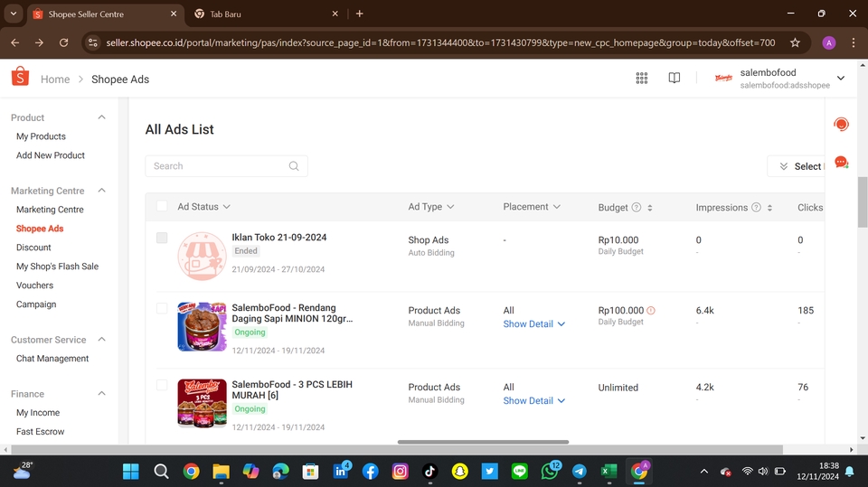Click the 3 PCS LEBIH MURAH product thumbnail

click(x=202, y=404)
